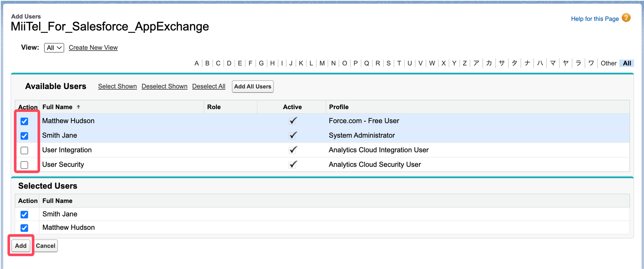This screenshot has width=644, height=269.
Task: Click the Deselect Shown link
Action: 164,86
